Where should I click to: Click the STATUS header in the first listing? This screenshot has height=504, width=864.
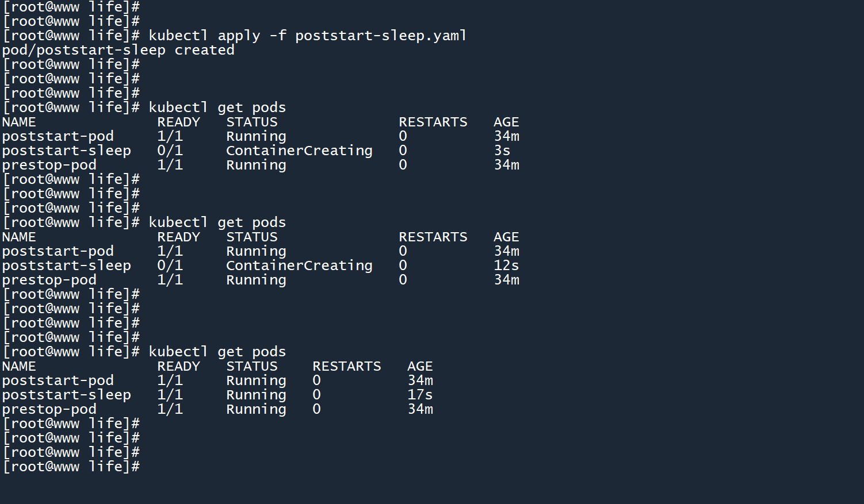tap(251, 122)
